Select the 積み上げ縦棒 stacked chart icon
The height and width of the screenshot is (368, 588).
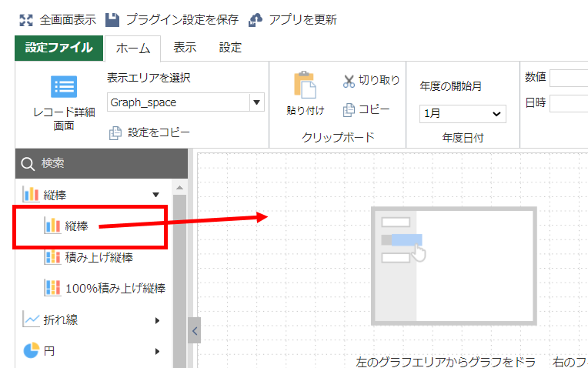52,257
